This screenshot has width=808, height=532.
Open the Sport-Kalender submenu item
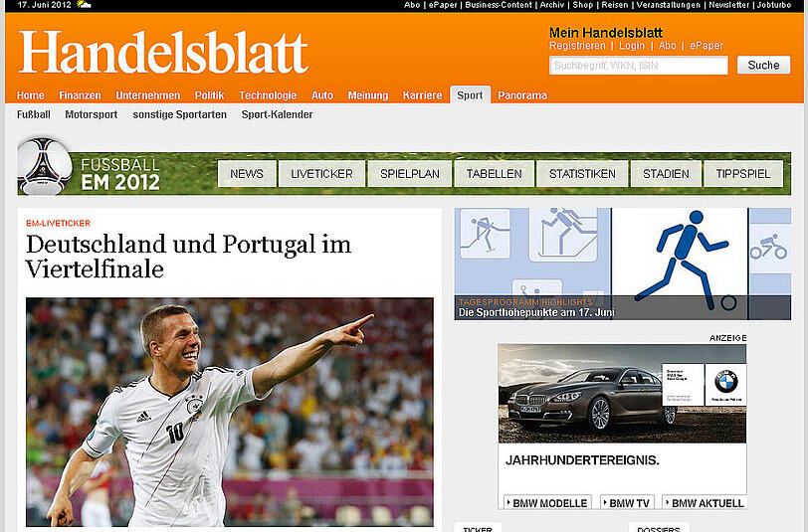(278, 114)
